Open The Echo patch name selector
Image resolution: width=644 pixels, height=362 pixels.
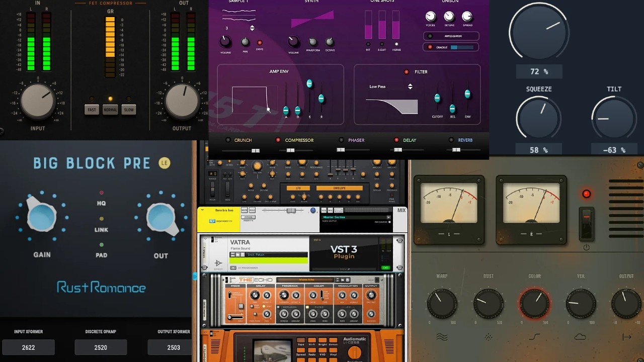click(x=305, y=280)
